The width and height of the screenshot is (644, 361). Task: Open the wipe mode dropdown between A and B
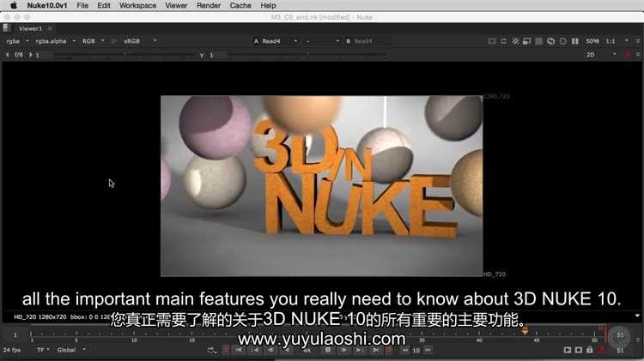coord(323,41)
